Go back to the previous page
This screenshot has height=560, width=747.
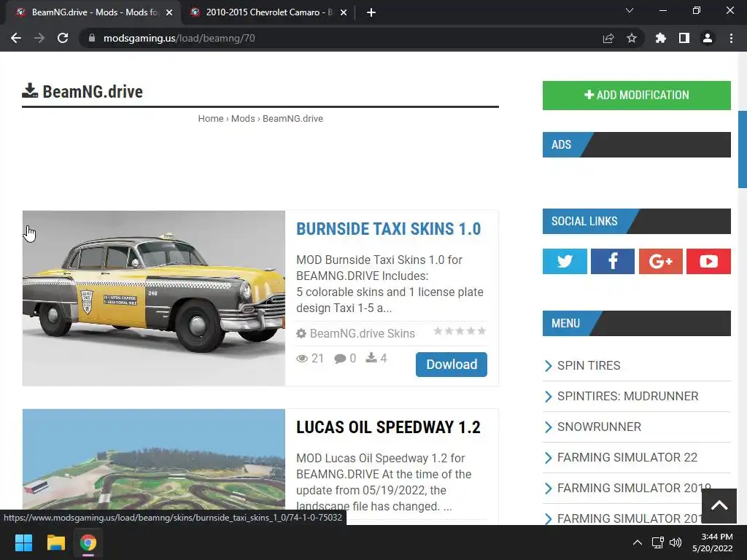[x=16, y=38]
